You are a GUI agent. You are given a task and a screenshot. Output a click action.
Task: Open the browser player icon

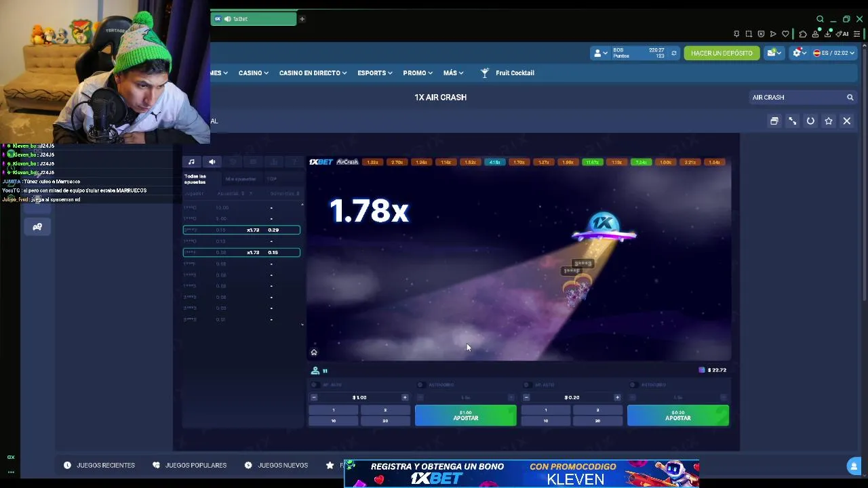(773, 34)
